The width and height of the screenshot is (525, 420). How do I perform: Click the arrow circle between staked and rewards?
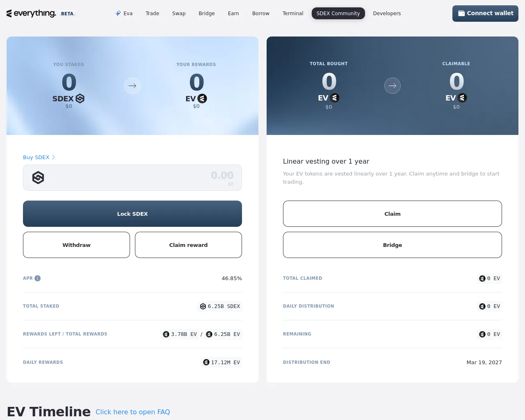coord(132,86)
